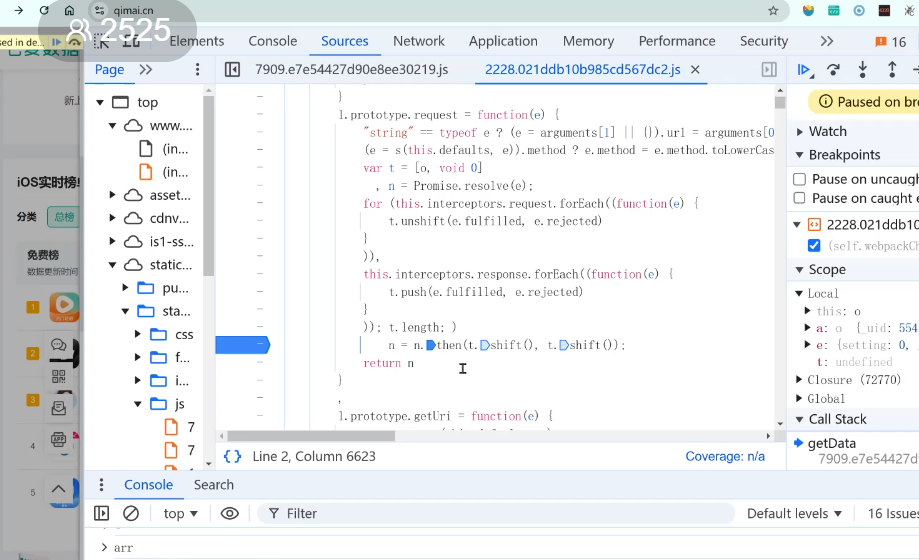This screenshot has width=919, height=560.
Task: Click the blue breakpoint marker in gutter
Action: pos(243,345)
